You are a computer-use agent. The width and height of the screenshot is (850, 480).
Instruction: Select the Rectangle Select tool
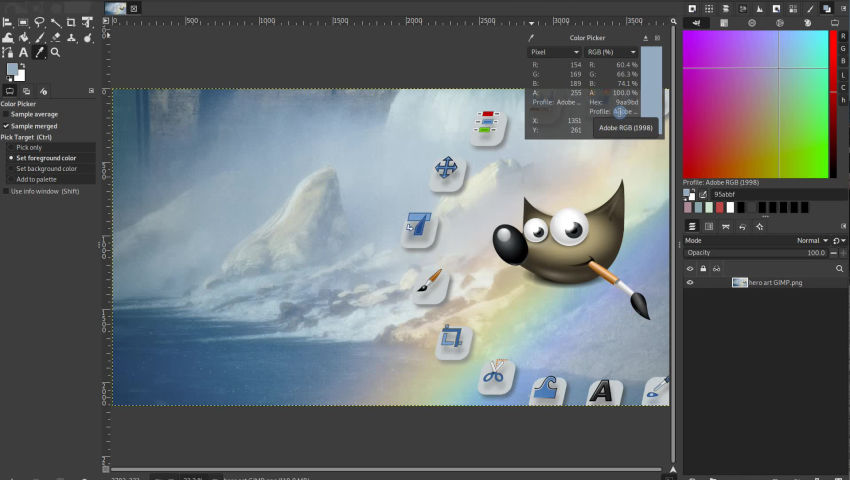coord(23,22)
